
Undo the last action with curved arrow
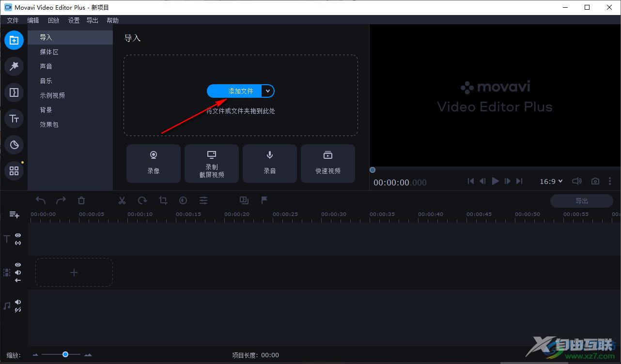coord(41,200)
